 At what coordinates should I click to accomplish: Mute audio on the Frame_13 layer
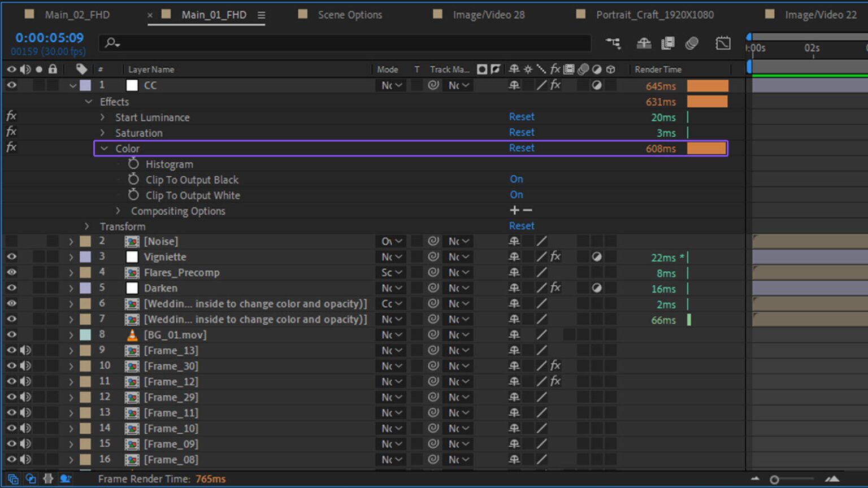25,350
